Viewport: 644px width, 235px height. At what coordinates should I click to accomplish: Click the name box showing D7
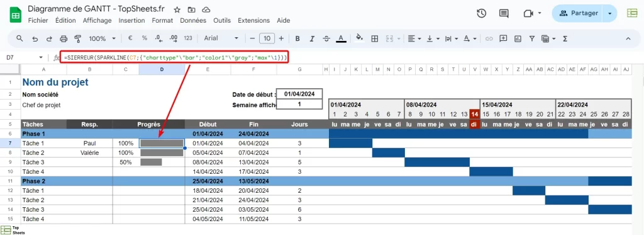pyautogui.click(x=24, y=57)
